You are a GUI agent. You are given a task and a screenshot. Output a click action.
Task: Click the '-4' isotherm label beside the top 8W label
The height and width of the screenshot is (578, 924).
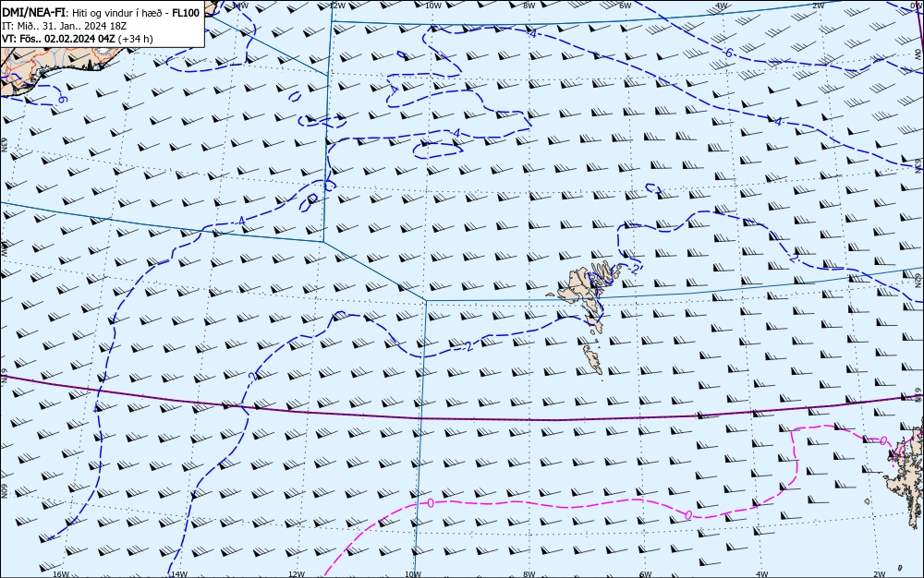[532, 34]
